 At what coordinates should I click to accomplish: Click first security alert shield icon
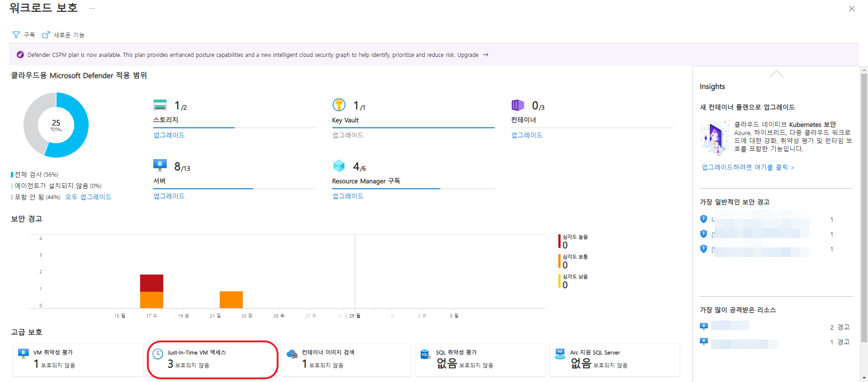click(x=703, y=219)
